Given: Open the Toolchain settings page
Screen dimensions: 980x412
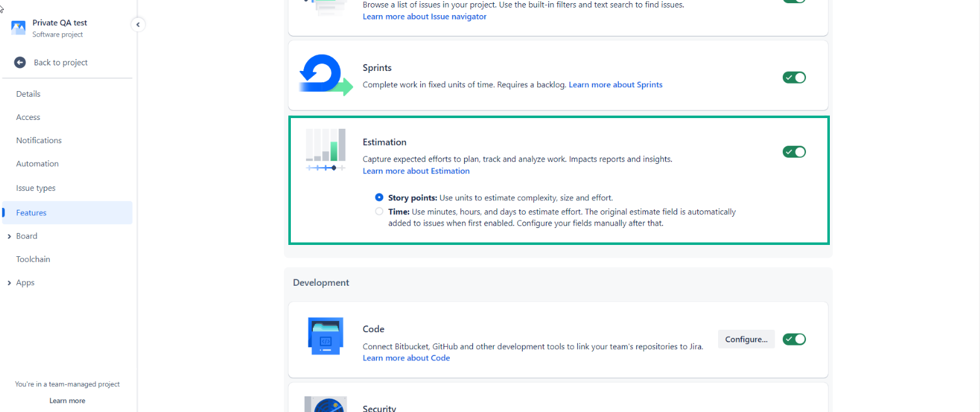Looking at the screenshot, I should pyautogui.click(x=33, y=259).
